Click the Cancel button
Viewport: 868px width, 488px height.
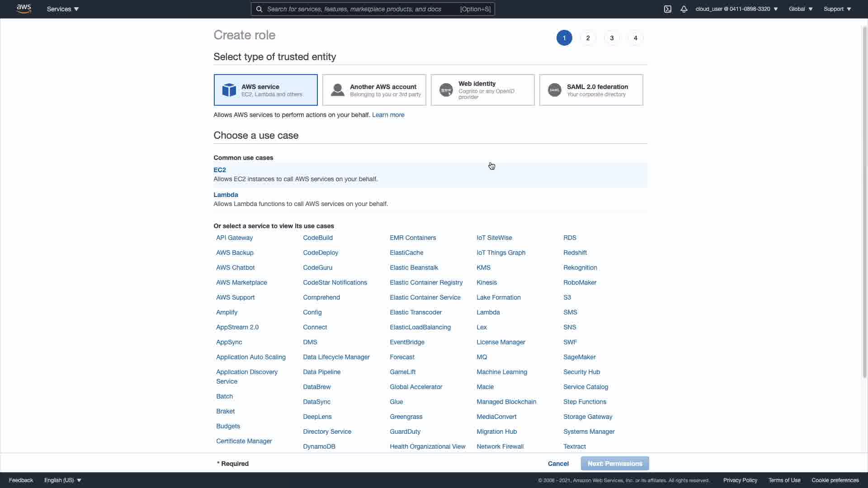click(558, 464)
